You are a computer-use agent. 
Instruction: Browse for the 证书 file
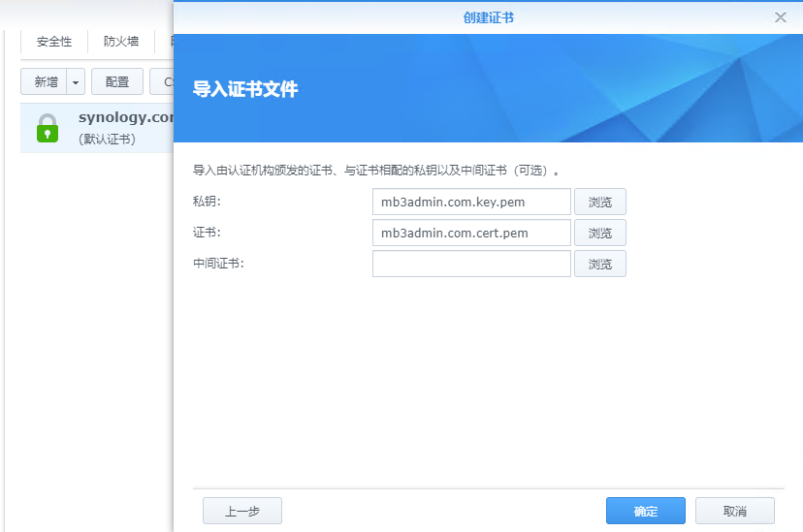tap(600, 233)
